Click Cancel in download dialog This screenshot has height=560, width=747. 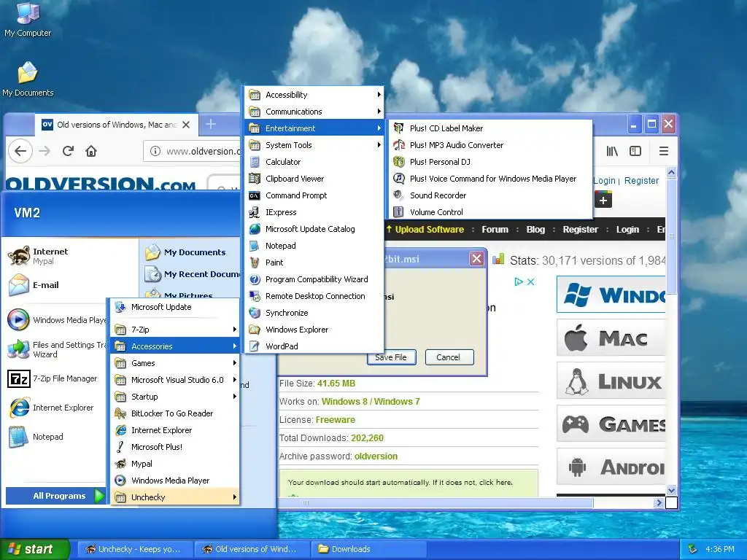449,357
